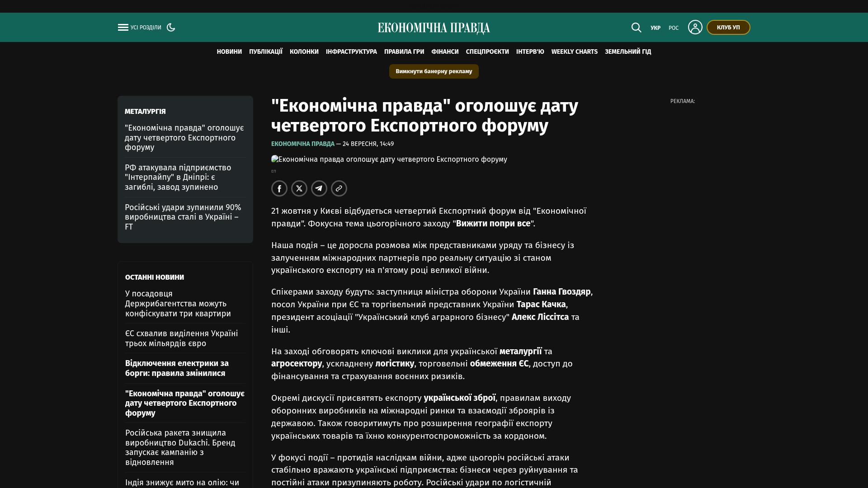Open the Weekly Charts menu item
Viewport: 868px width, 488px height.
point(574,52)
